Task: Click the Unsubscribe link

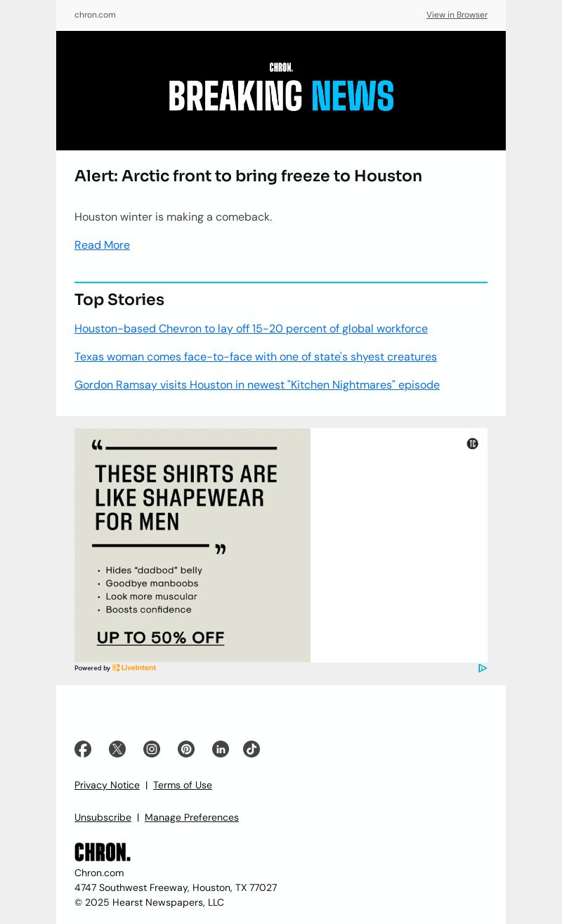Action: click(x=103, y=817)
